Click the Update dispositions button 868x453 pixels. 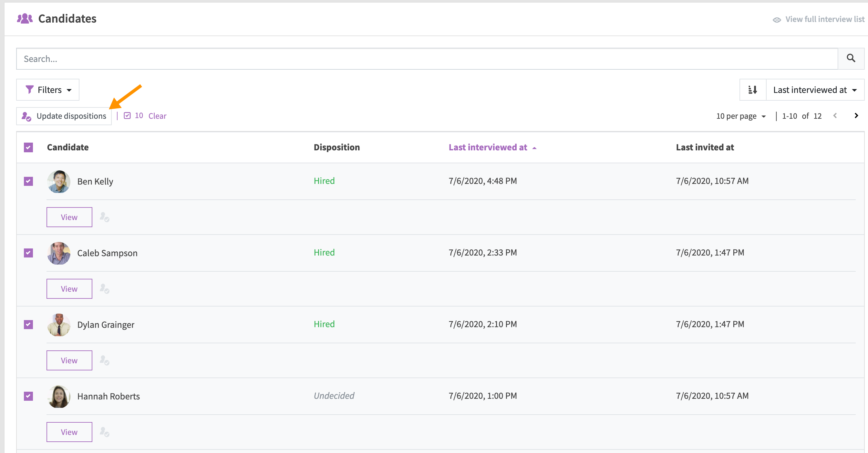64,116
